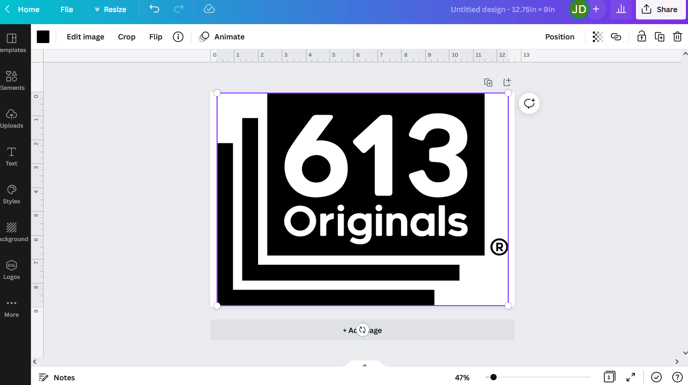688x385 pixels.
Task: Open the File menu
Action: point(67,9)
